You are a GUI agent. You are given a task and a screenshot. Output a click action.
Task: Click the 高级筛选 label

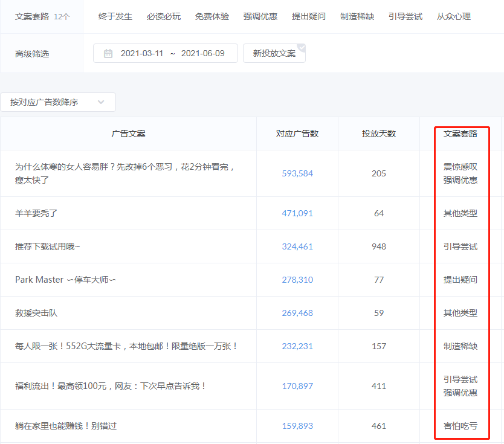(32, 54)
